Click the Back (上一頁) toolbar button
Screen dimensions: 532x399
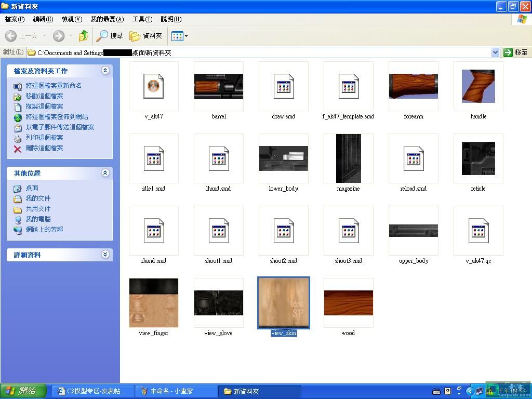click(x=21, y=36)
